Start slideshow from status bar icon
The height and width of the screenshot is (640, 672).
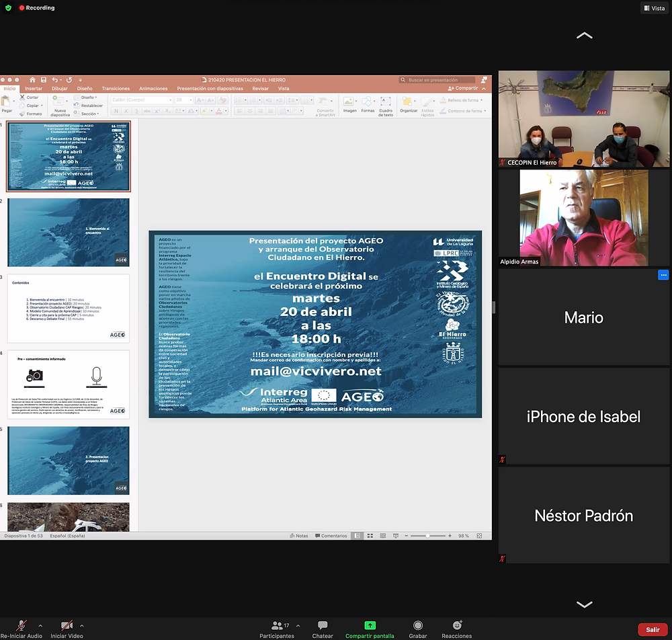tap(396, 536)
